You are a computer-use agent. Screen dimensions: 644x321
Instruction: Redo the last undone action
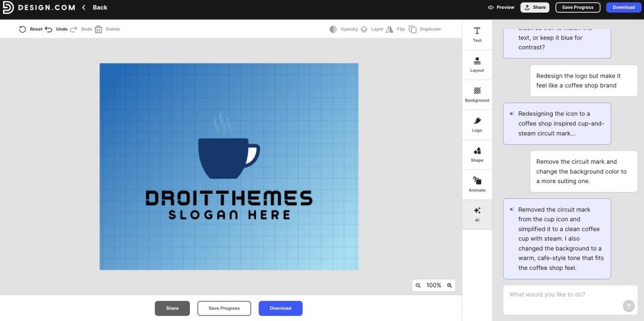74,29
